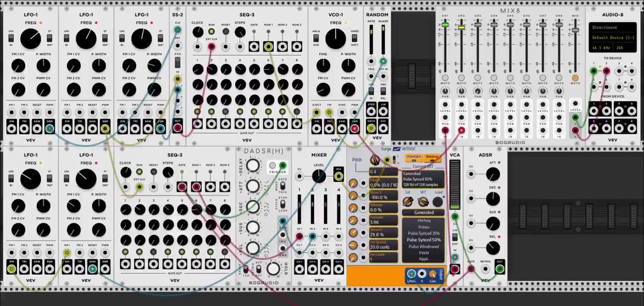Click the Surge WTOSC R output jack

tap(422, 274)
